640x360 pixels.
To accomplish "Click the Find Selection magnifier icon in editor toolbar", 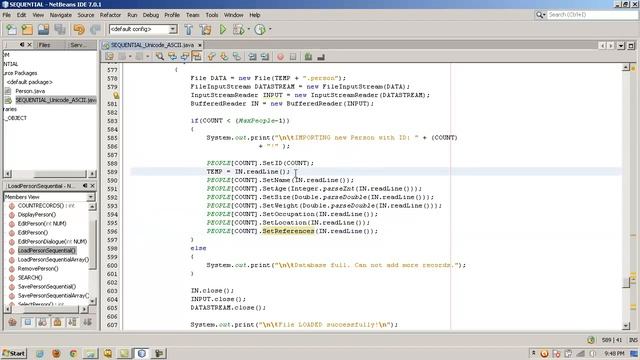I will [x=160, y=57].
